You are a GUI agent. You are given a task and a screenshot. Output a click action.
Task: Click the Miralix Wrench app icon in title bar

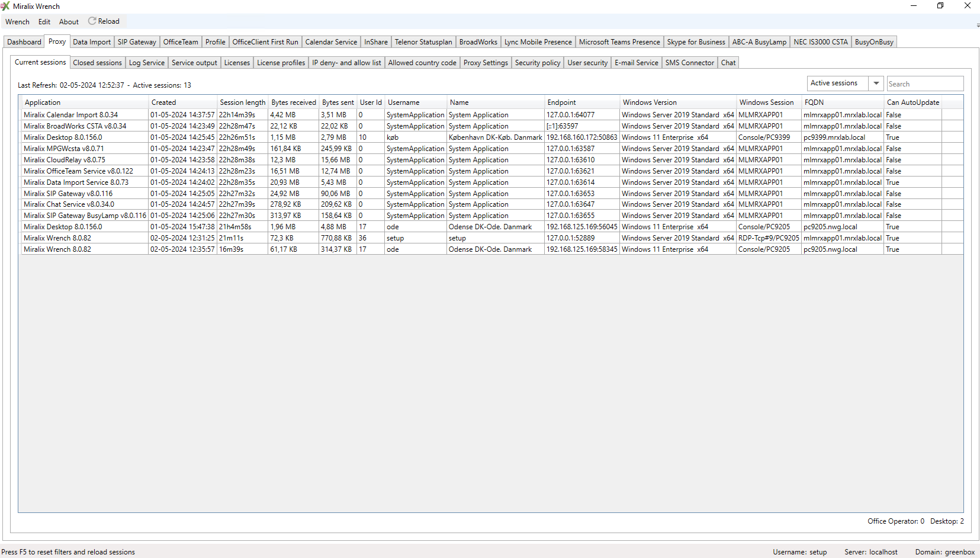tap(5, 6)
